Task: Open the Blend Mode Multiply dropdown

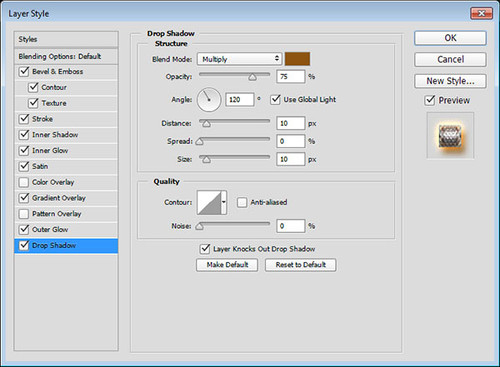Action: tap(239, 59)
